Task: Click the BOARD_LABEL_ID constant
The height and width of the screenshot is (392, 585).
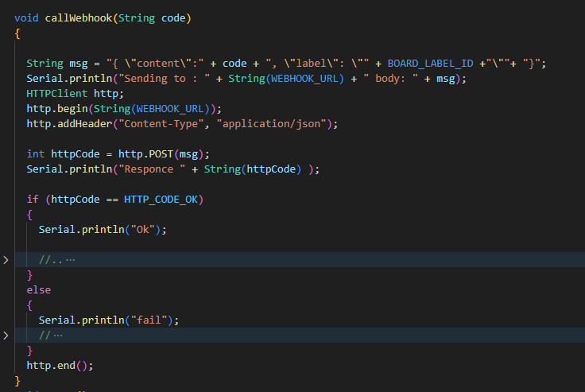Action: click(x=430, y=64)
